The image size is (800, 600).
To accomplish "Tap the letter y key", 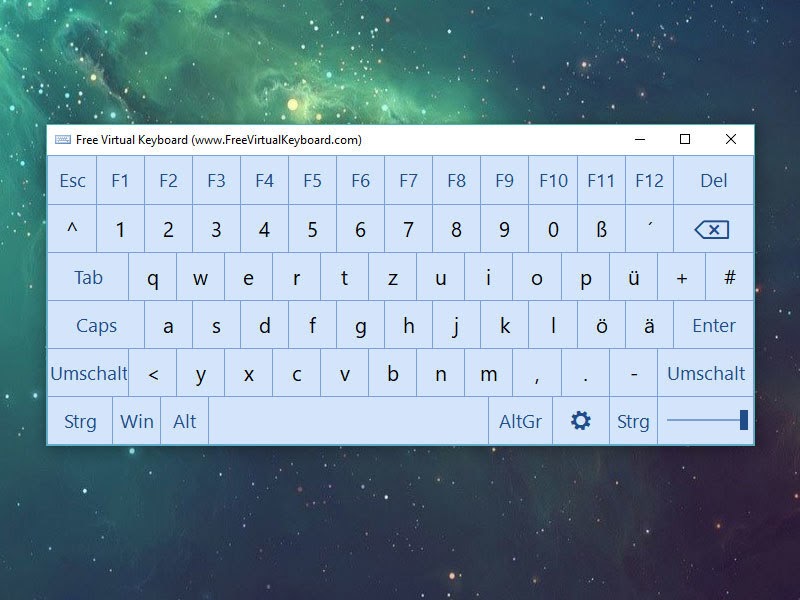I will tap(201, 373).
